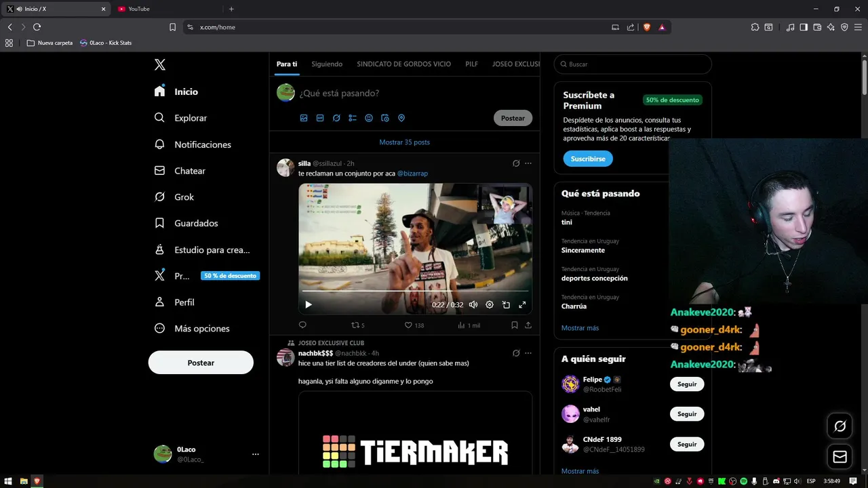Open more options on silla's post
The image size is (868, 488).
tap(528, 163)
